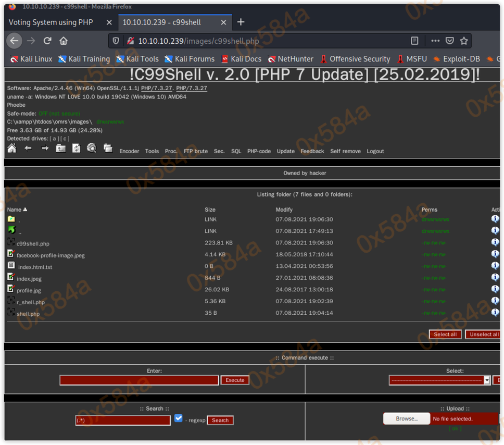The height and width of the screenshot is (445, 504).
Task: Toggle the regexp checkbox
Action: click(179, 418)
